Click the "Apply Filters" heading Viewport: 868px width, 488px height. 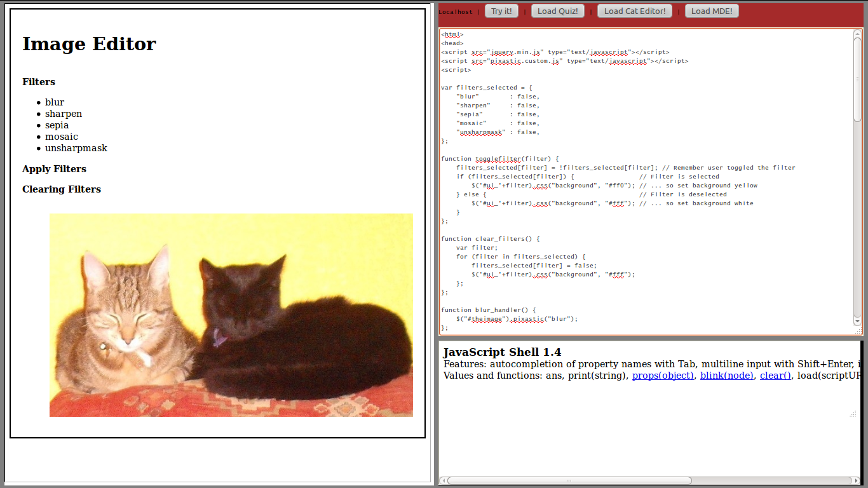[54, 169]
